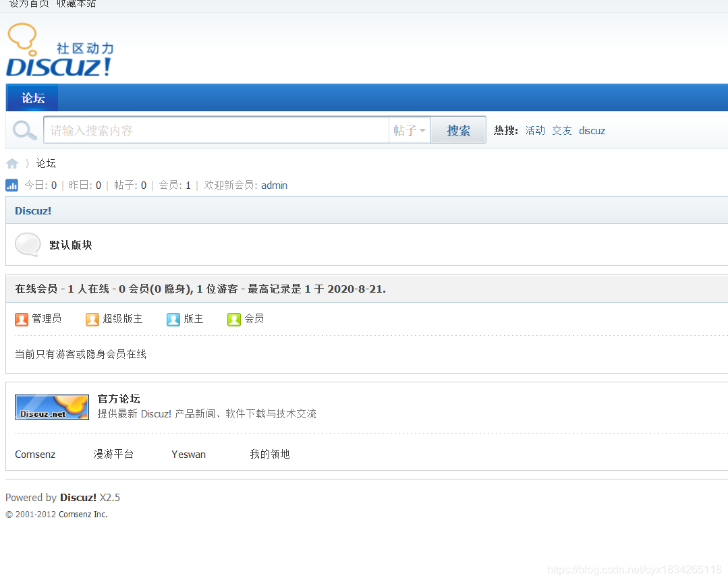Open the Comsenz friend link
728x582 pixels.
pyautogui.click(x=35, y=455)
